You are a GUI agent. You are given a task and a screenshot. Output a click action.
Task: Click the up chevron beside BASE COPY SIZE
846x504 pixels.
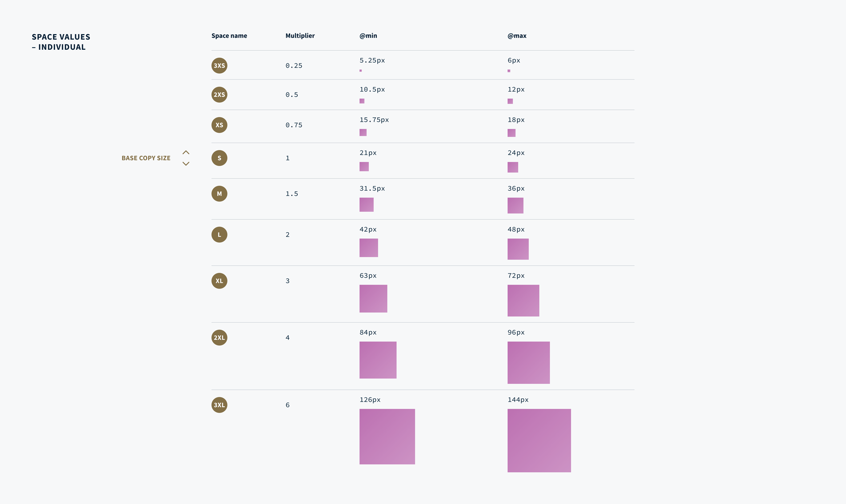(x=186, y=152)
